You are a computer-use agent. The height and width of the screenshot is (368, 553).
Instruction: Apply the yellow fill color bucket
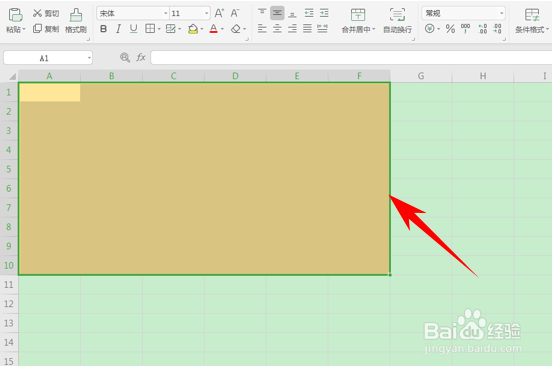click(x=193, y=29)
